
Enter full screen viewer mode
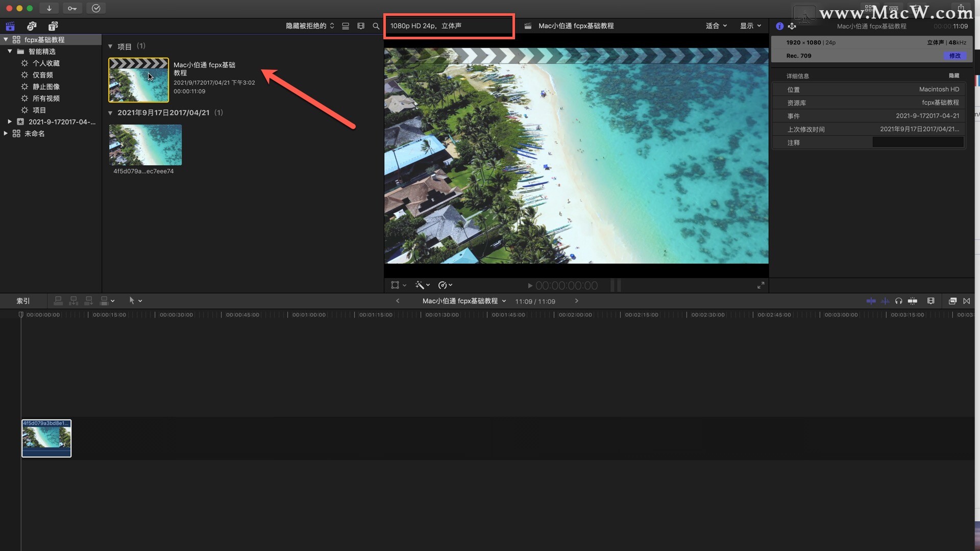pyautogui.click(x=761, y=285)
